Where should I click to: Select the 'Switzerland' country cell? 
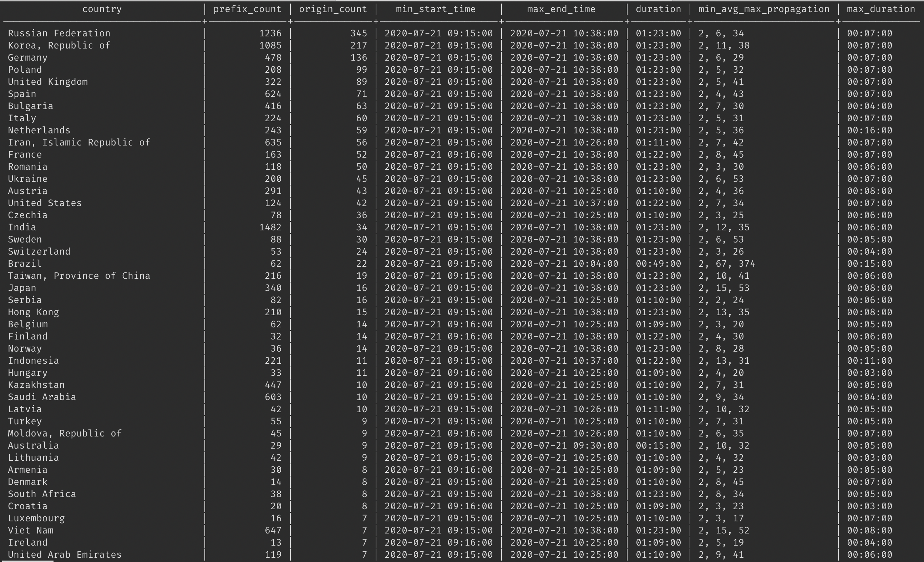pos(39,251)
